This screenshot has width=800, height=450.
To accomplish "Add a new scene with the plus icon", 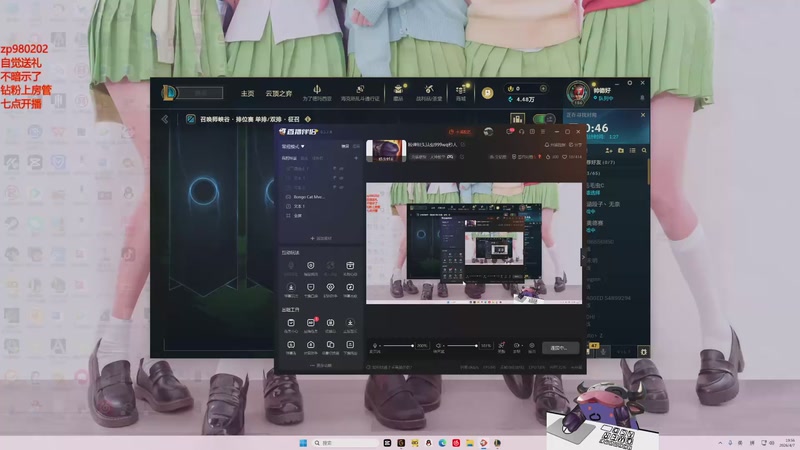I will click(x=356, y=158).
